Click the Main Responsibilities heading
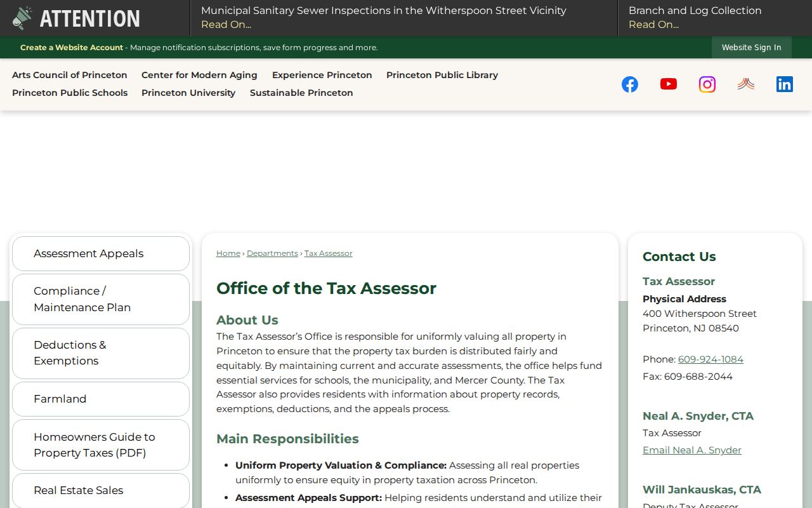 tap(287, 439)
